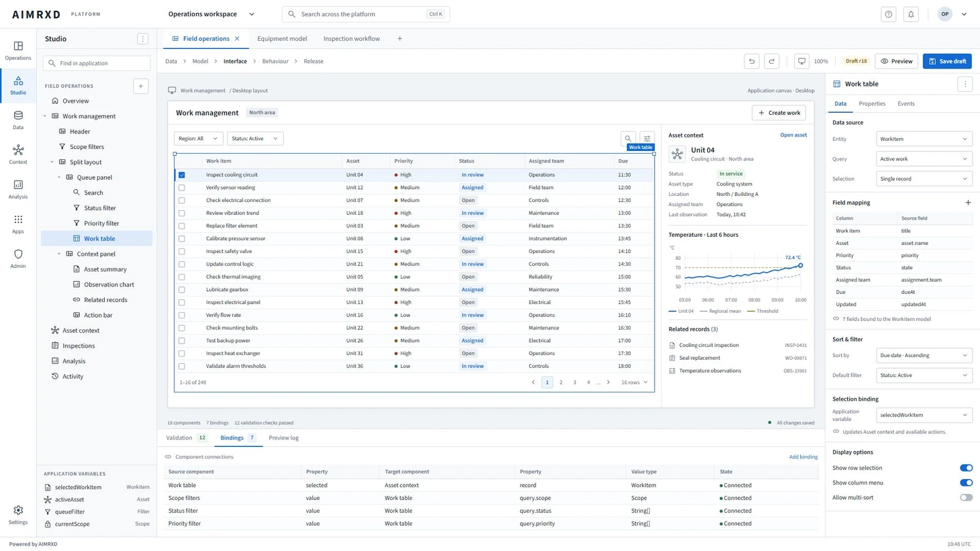
Task: Open the Properties inspector tab
Action: [872, 104]
